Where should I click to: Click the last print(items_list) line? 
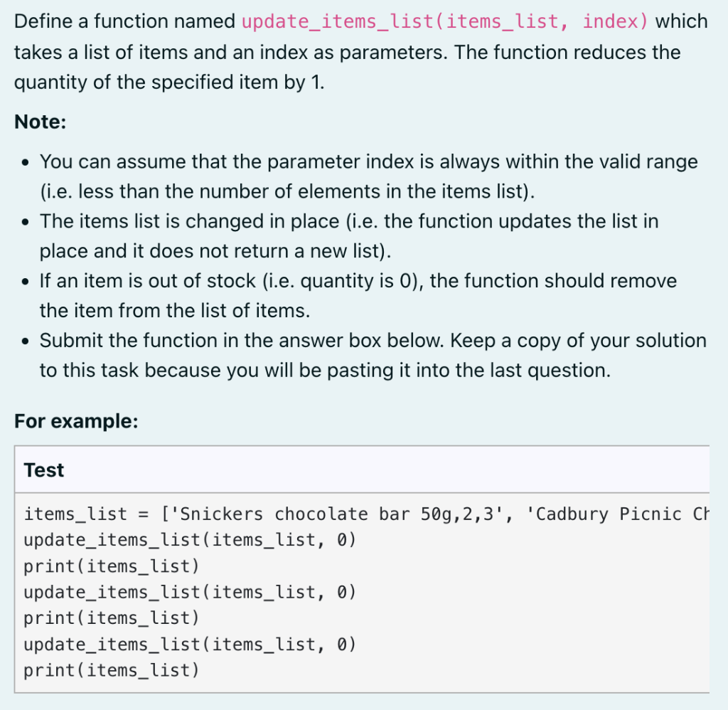coord(112,670)
